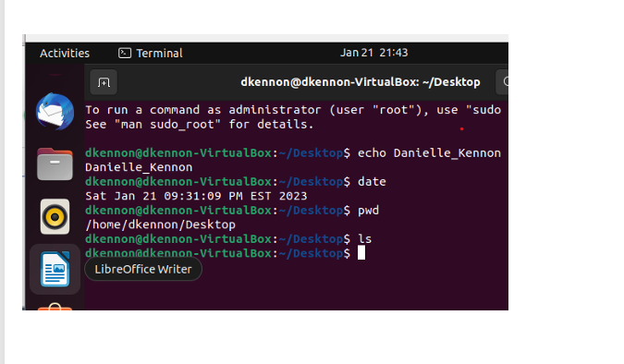Open the clock showing Jan 21 21:43

coord(374,53)
